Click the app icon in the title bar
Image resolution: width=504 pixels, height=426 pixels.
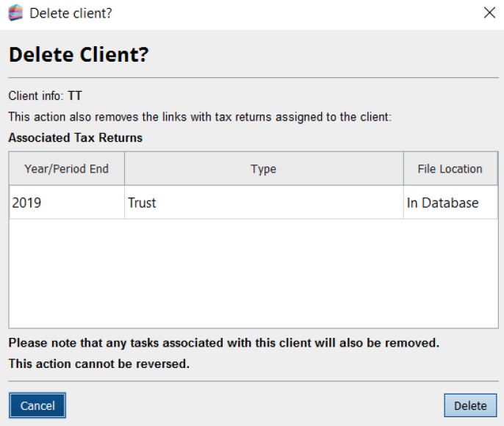point(15,13)
